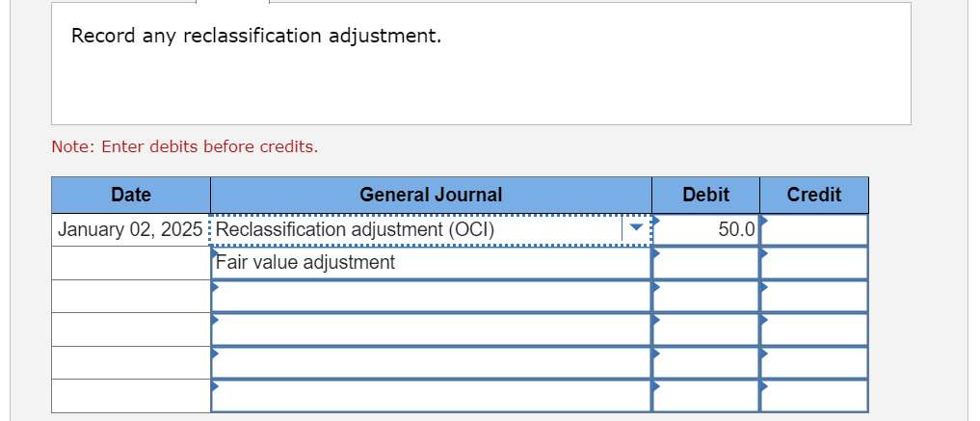Screen dimensions: 980x421
Task: Click the 'Note: Enter debits before credits.' text
Action: point(185,146)
